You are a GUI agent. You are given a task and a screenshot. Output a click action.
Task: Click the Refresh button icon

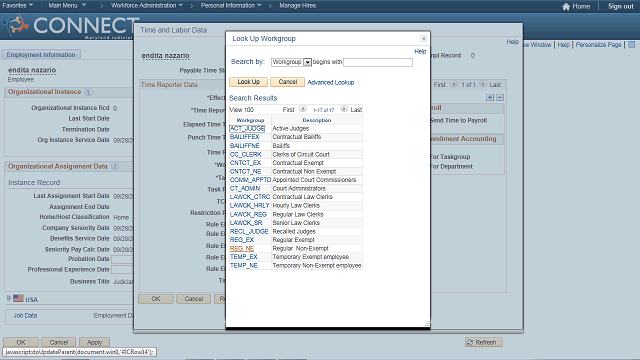click(x=470, y=342)
